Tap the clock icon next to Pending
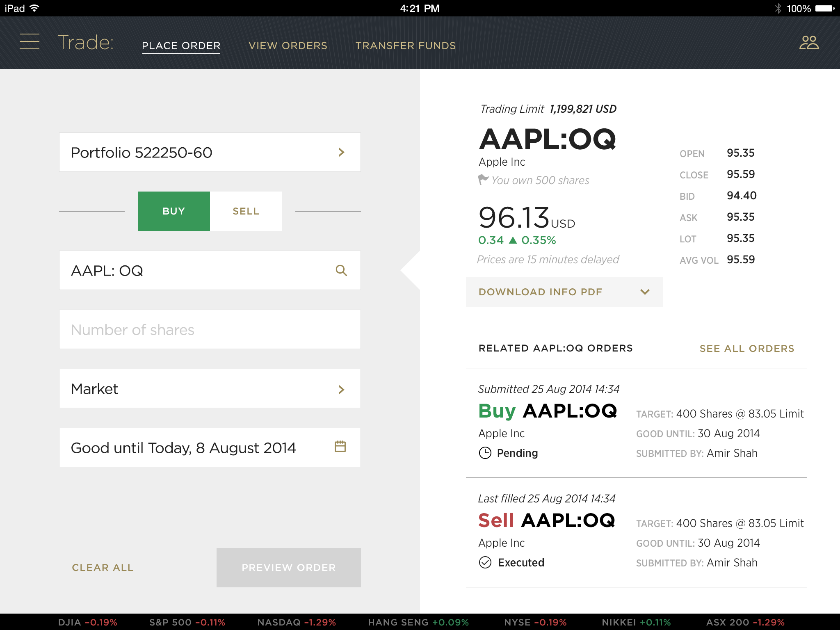This screenshot has width=840, height=630. point(485,453)
